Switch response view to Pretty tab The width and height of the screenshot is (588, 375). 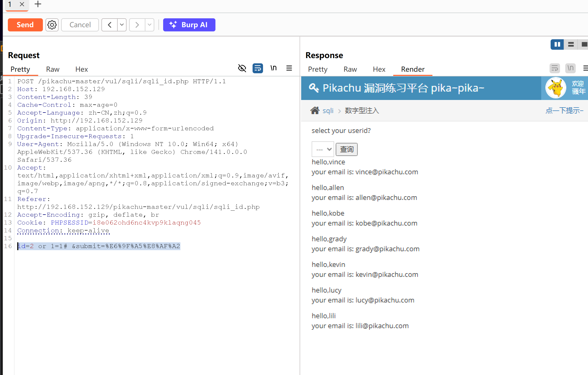click(x=318, y=69)
